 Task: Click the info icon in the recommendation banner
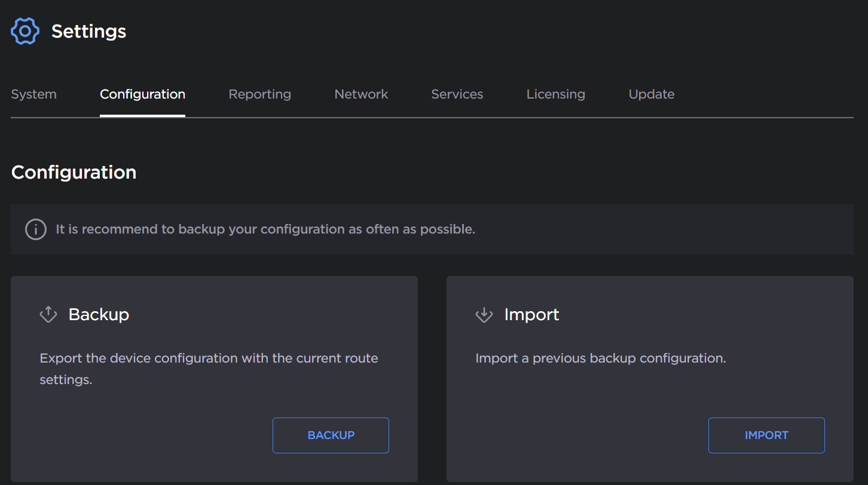[35, 229]
